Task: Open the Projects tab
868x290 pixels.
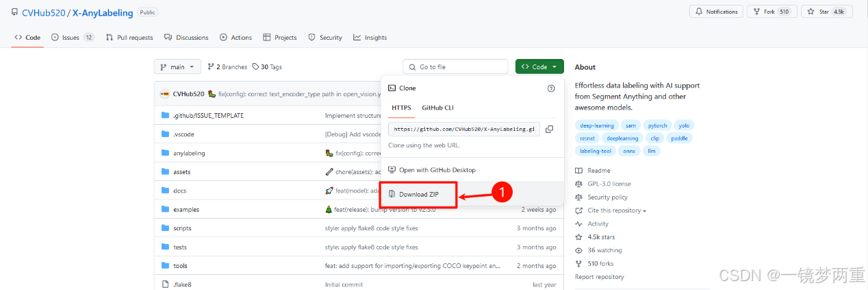Action: click(x=281, y=38)
